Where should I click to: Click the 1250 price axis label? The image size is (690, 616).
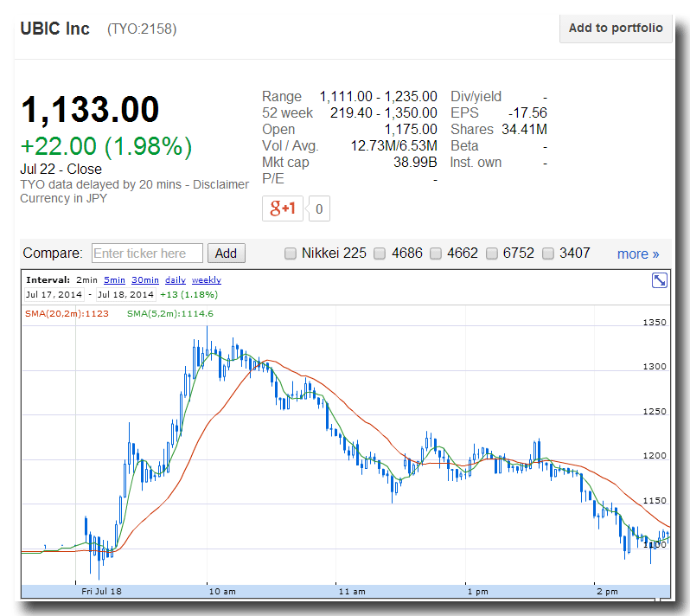pos(655,411)
